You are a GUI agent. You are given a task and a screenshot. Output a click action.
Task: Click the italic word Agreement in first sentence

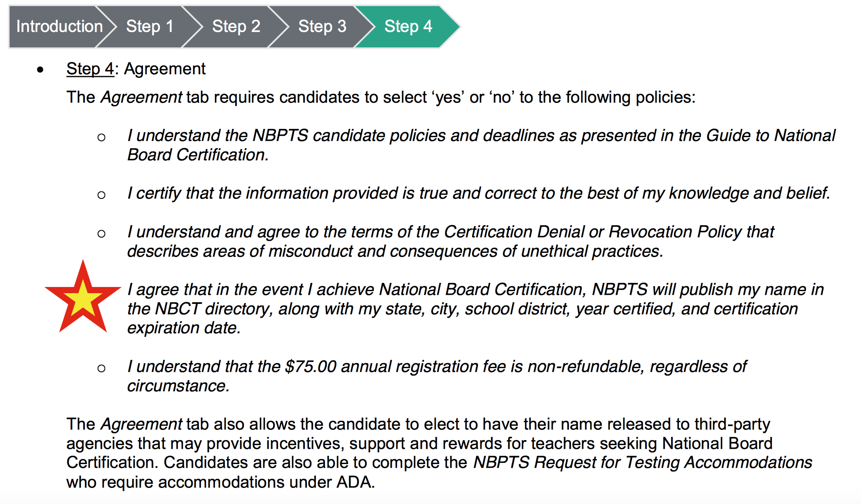(x=141, y=97)
